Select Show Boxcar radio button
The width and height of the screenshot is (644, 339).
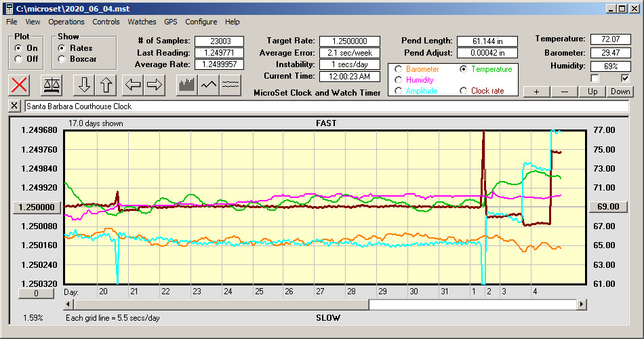pyautogui.click(x=62, y=59)
